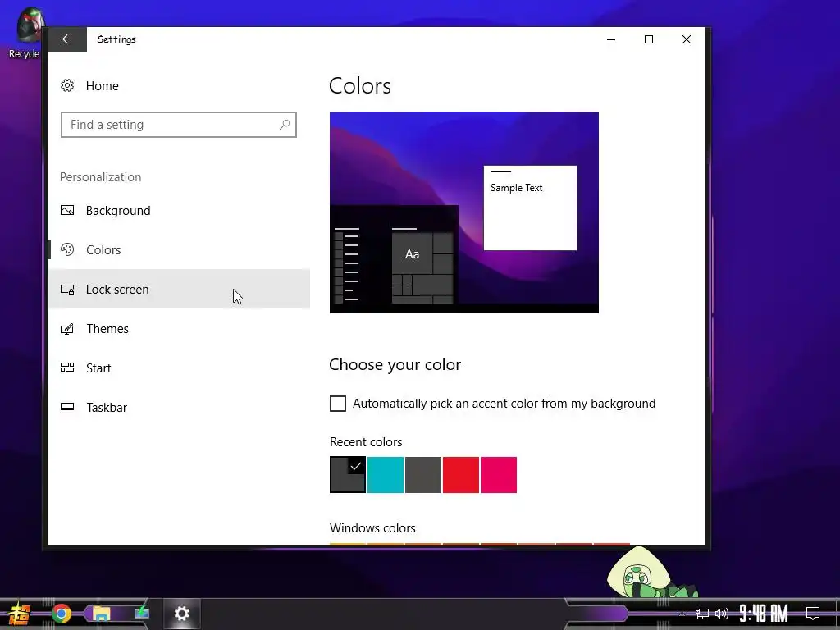The image size is (840, 630).
Task: Close the Settings window
Action: pos(687,39)
